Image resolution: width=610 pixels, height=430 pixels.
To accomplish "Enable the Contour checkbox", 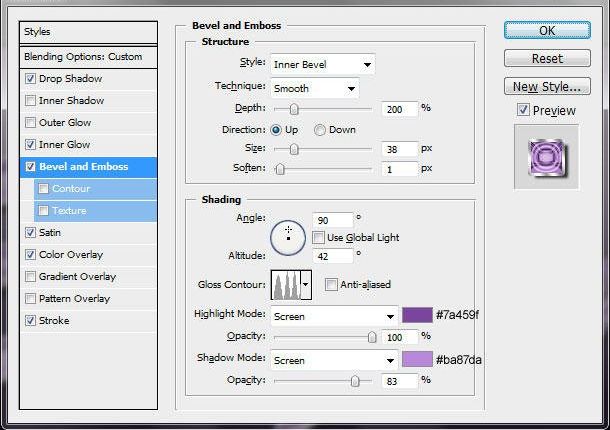I will click(43, 189).
